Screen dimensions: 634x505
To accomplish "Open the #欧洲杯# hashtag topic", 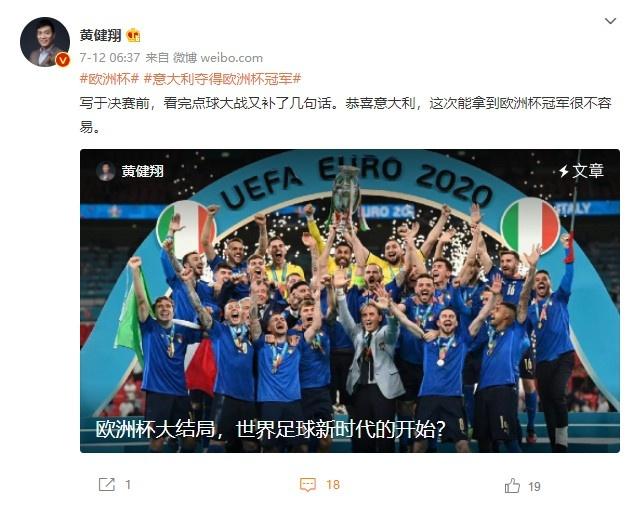I will click(110, 78).
